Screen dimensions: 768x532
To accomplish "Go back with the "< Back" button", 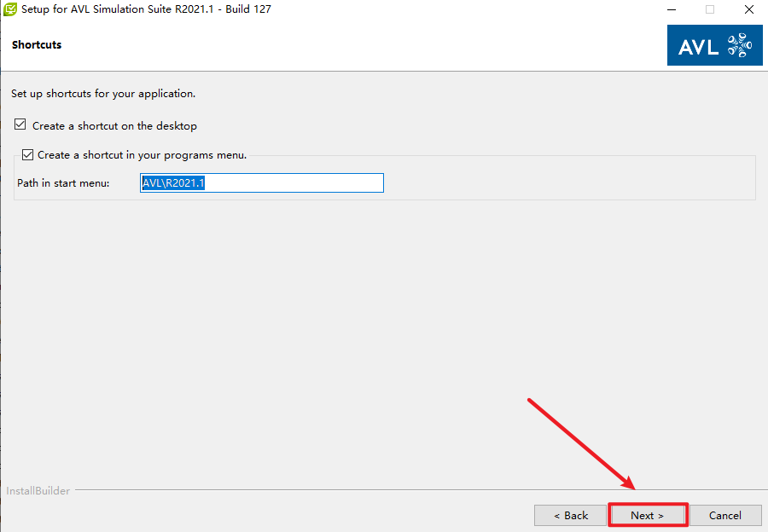I will pyautogui.click(x=570, y=515).
